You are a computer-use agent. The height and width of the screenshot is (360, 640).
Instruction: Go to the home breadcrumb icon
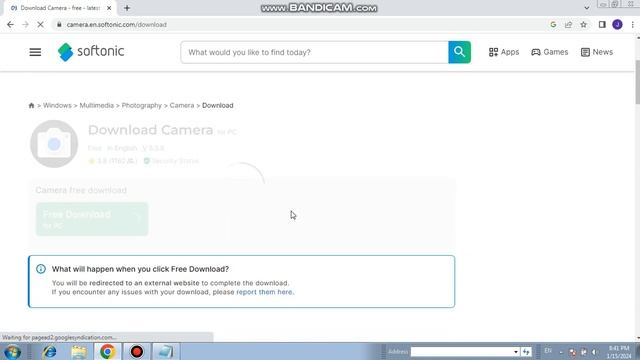[x=31, y=105]
